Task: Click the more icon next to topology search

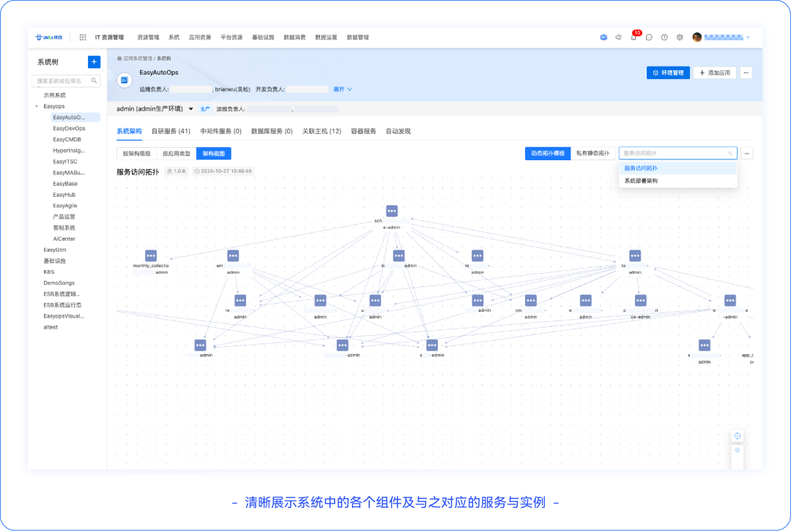Action: (747, 153)
